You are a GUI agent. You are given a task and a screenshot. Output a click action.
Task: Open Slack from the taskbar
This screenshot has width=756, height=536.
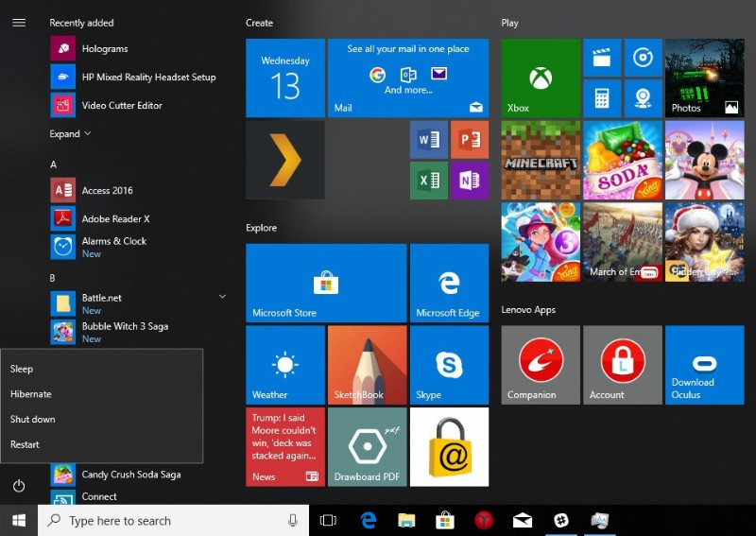(561, 520)
